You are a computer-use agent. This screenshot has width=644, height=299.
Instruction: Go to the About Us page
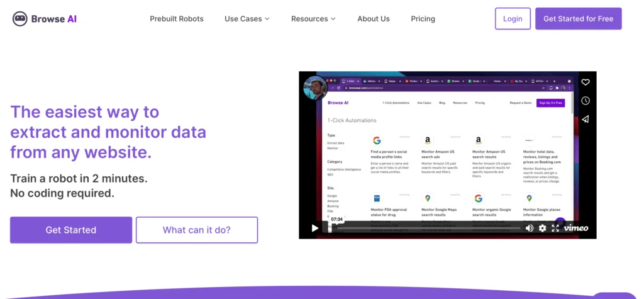coord(374,18)
